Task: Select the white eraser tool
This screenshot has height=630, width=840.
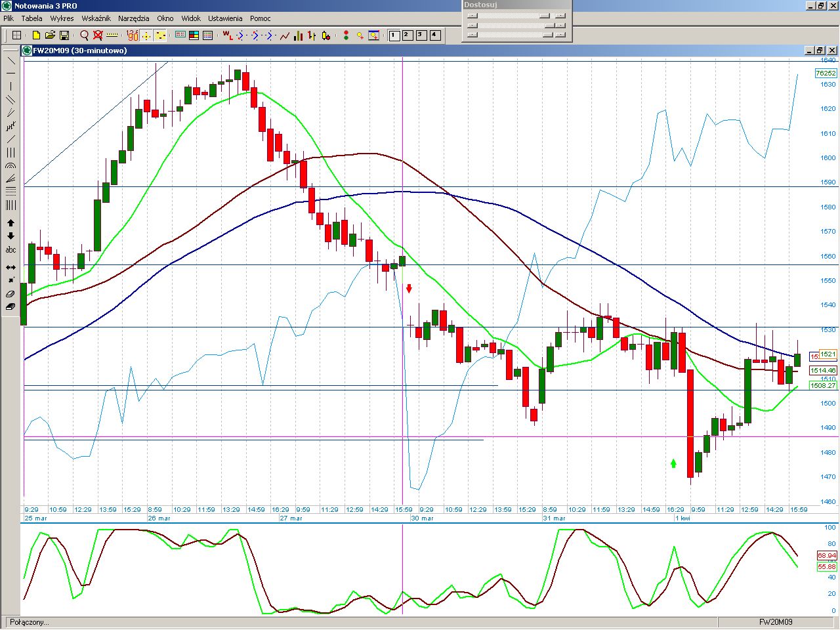Action: (10, 293)
